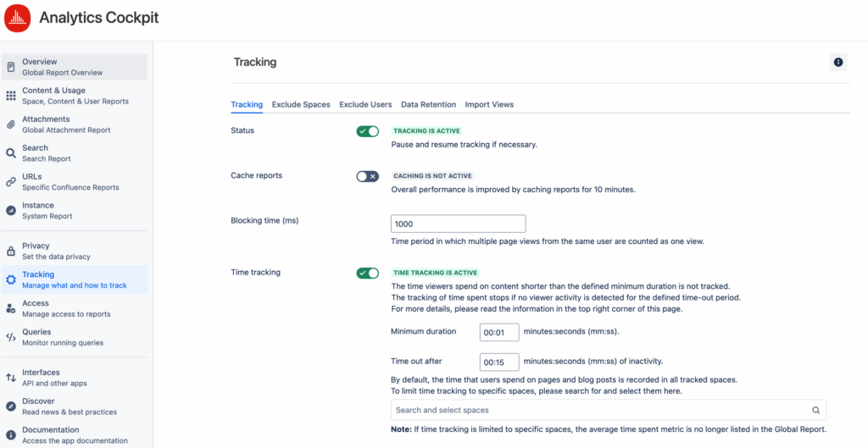The image size is (868, 448).
Task: Click the Attachments paperclip icon in sidebar
Action: pyautogui.click(x=10, y=124)
